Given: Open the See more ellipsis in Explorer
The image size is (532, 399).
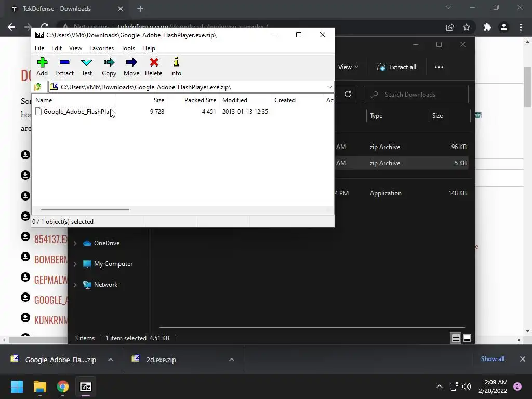Looking at the screenshot, I should click(x=438, y=67).
